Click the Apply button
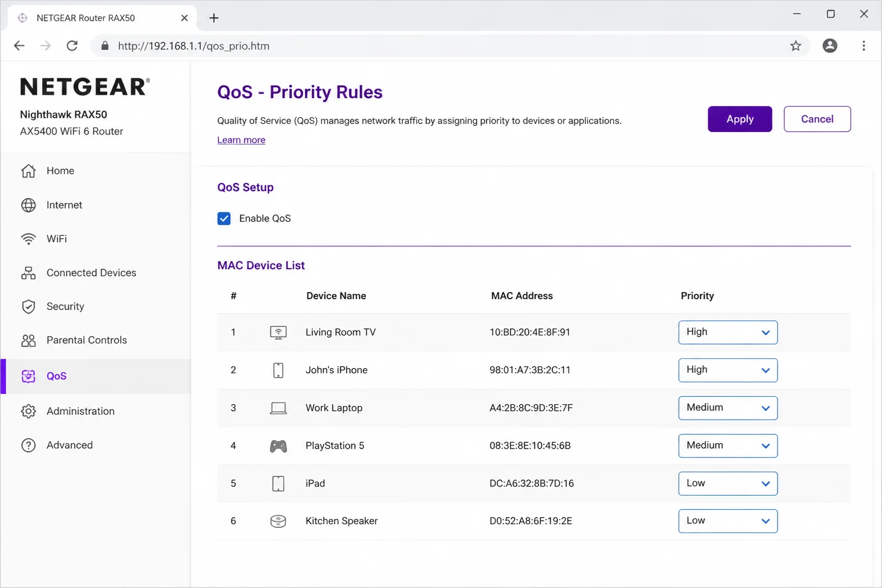The image size is (882, 588). (x=740, y=119)
